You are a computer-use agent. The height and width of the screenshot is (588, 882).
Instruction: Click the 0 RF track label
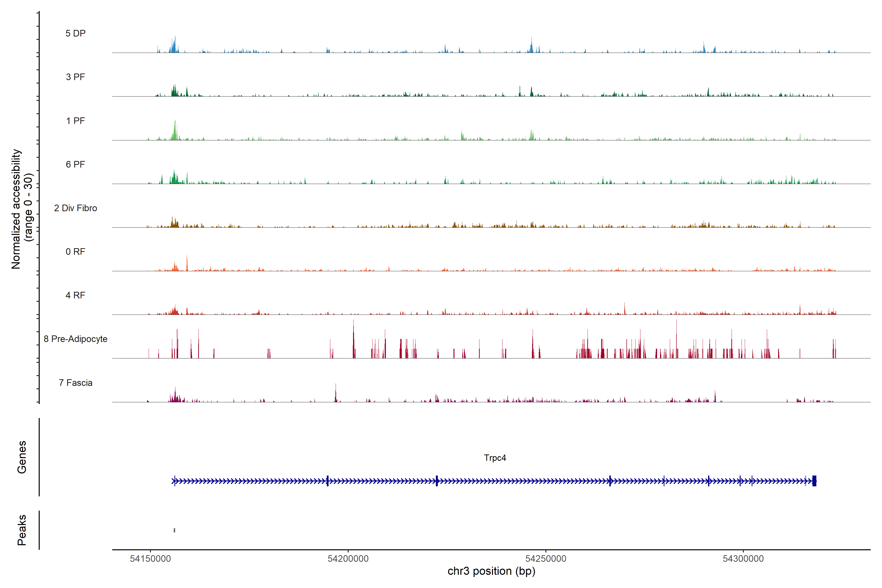(75, 252)
